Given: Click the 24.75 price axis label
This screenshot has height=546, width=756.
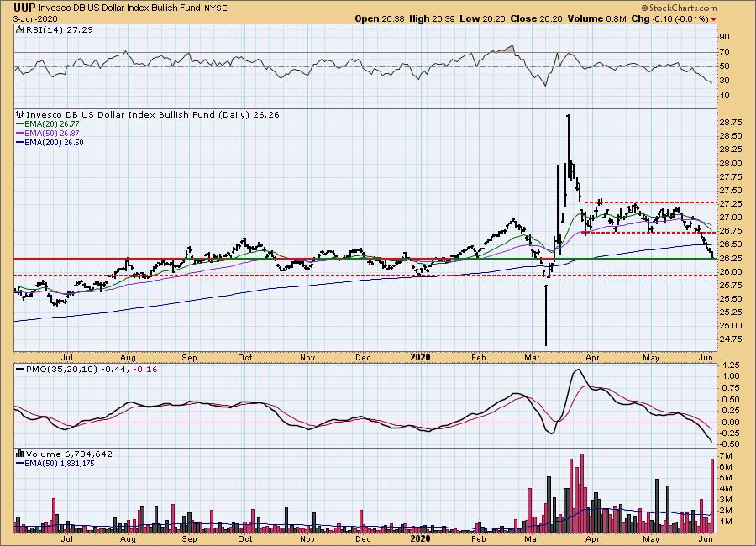Looking at the screenshot, I should 731,339.
